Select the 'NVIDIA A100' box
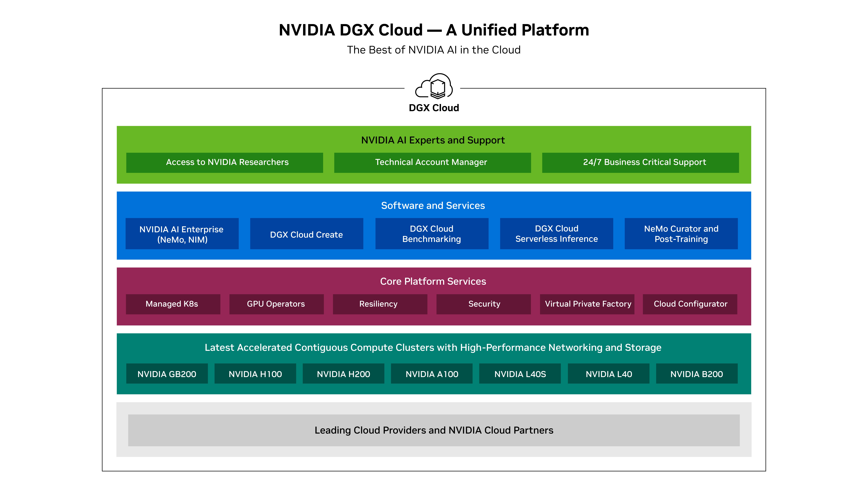Screen dimensions: 868x488 [432, 373]
